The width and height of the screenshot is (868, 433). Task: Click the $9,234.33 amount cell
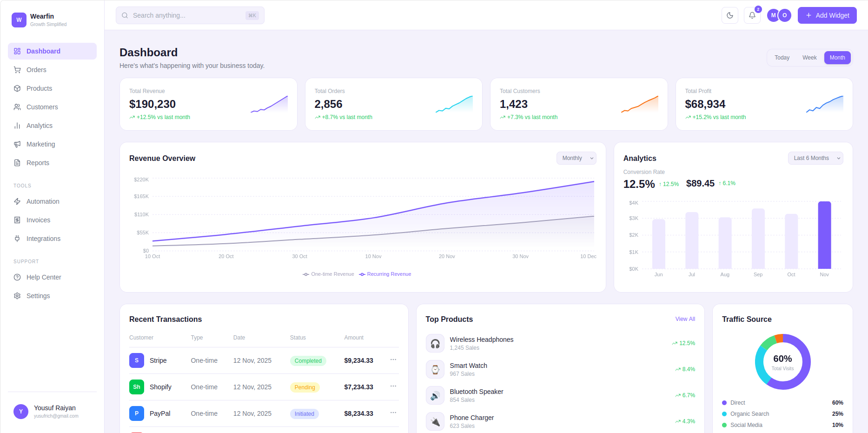coord(358,360)
